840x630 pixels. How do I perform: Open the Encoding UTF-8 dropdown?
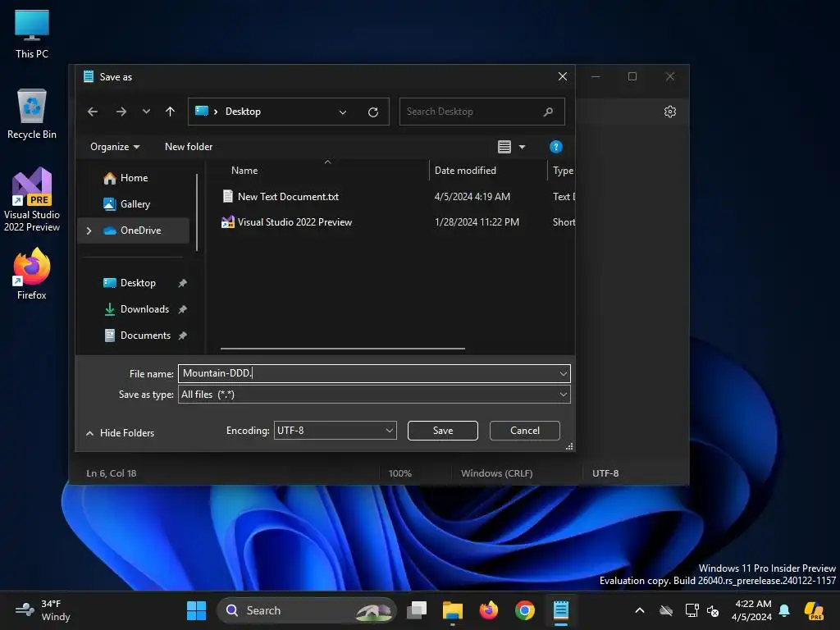pyautogui.click(x=336, y=430)
